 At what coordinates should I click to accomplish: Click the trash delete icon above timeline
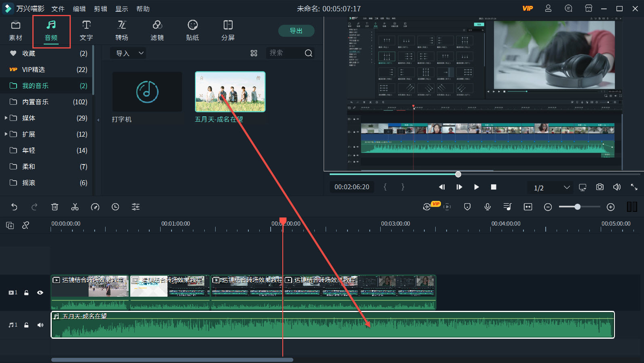click(55, 207)
